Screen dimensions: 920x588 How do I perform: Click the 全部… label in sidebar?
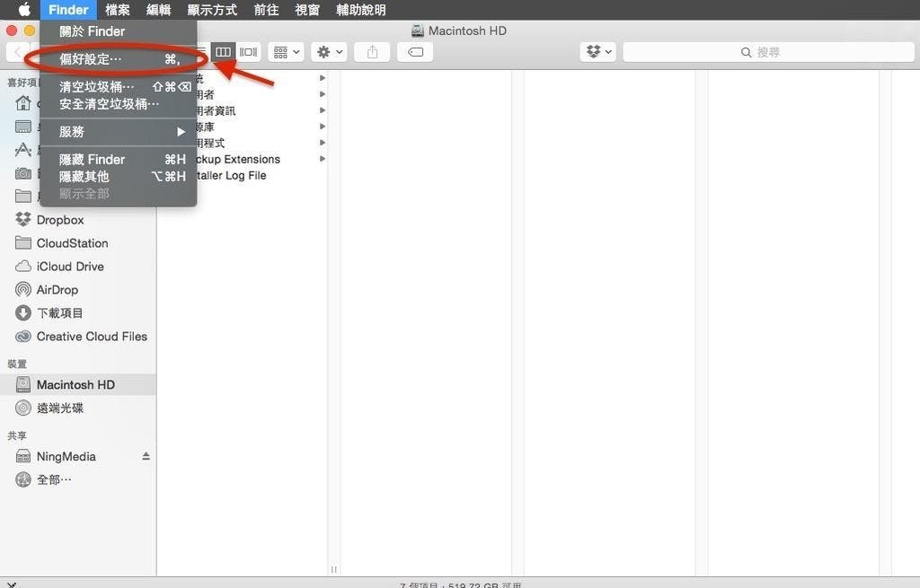(x=54, y=479)
